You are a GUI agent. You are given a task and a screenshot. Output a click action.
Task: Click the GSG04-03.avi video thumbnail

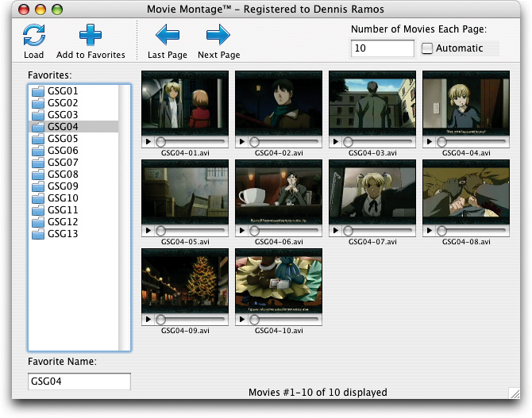372,103
